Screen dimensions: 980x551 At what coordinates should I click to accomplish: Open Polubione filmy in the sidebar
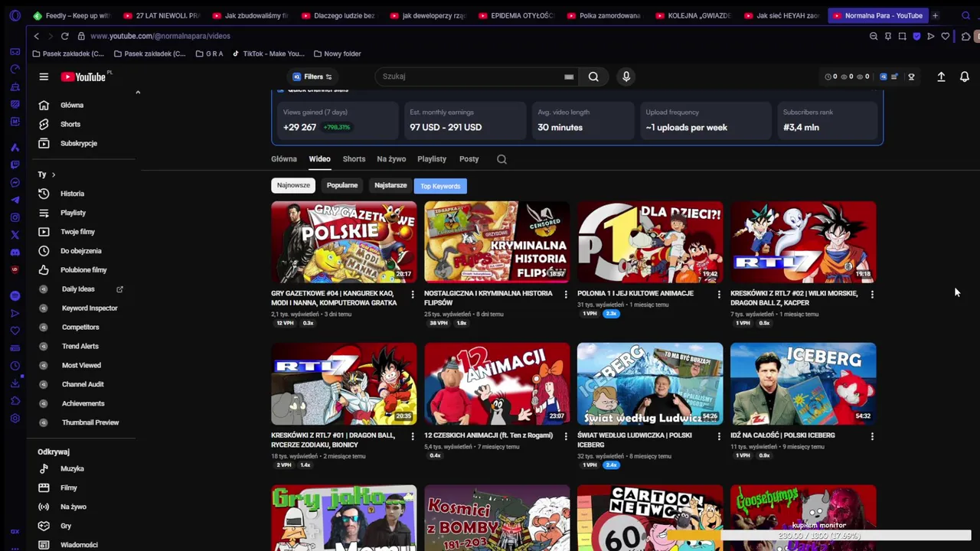pos(84,270)
